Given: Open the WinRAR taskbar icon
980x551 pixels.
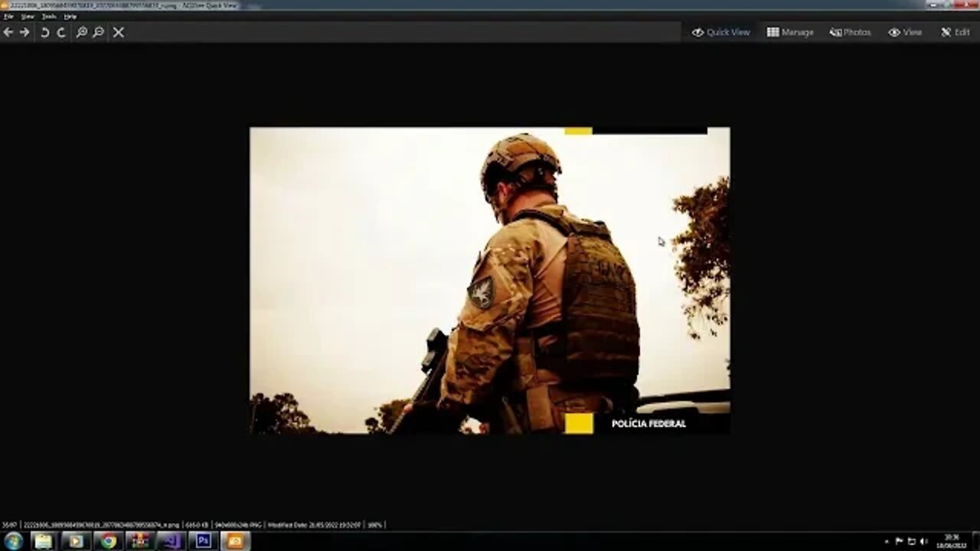Looking at the screenshot, I should [139, 541].
